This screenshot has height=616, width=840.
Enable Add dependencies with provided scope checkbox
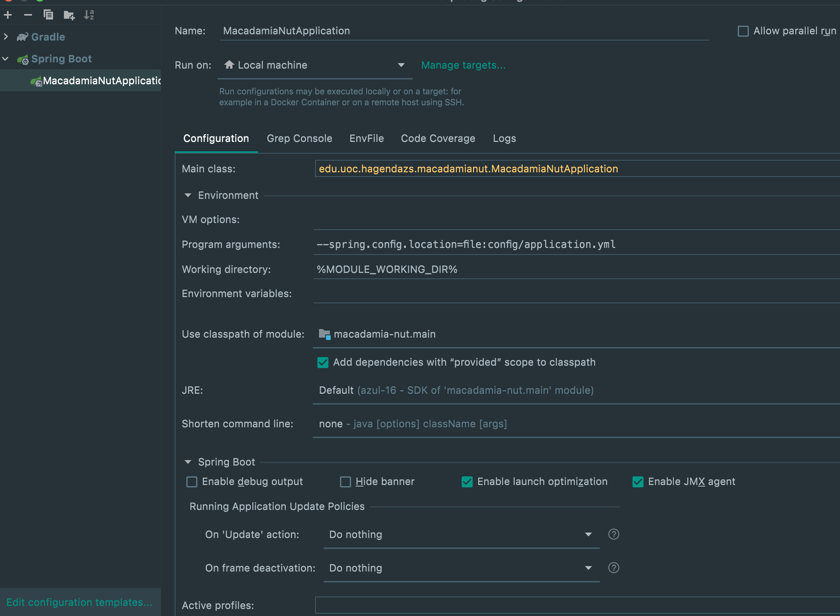coord(322,363)
